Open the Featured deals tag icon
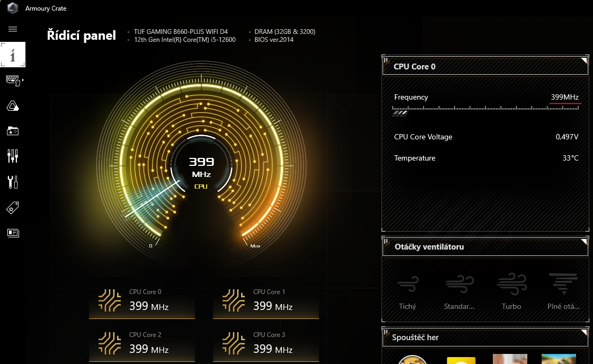593x364 pixels. 13,207
